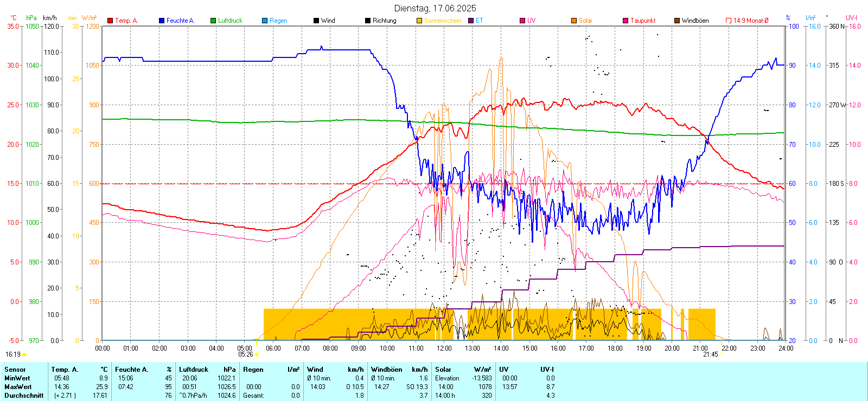Click the Wind legend label
The width and height of the screenshot is (868, 401).
328,21
